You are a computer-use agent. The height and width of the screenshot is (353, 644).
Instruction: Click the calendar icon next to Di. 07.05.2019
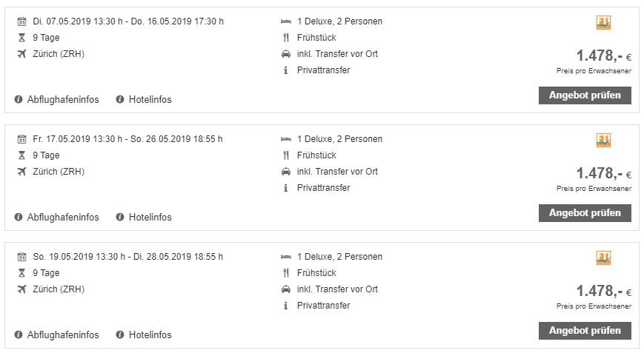[x=21, y=21]
